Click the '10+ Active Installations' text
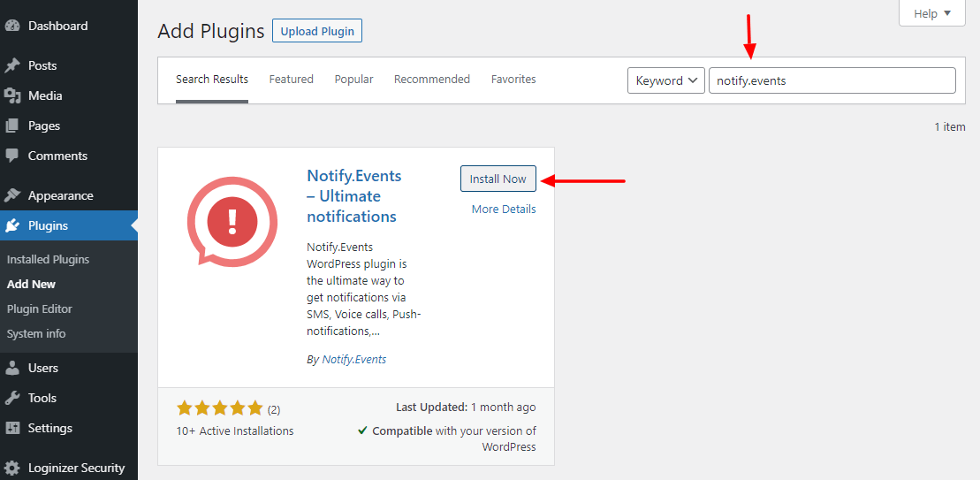Image resolution: width=980 pixels, height=480 pixels. 235,430
